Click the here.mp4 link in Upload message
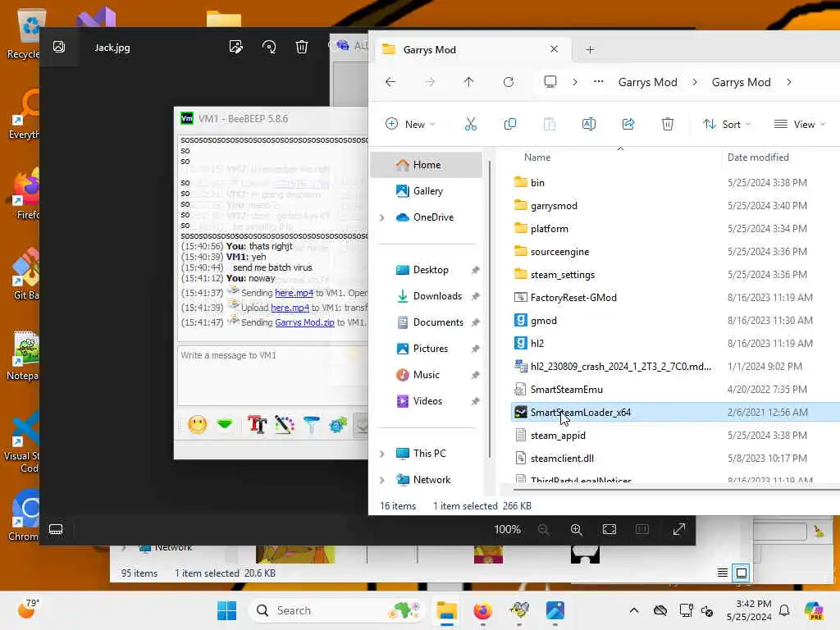This screenshot has width=840, height=630. pyautogui.click(x=290, y=308)
